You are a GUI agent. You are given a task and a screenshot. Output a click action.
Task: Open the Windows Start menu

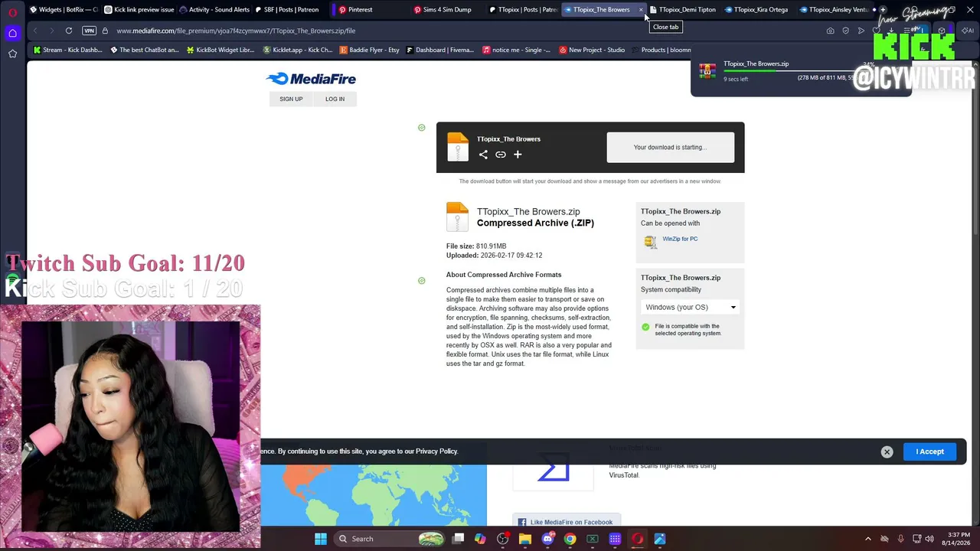click(321, 539)
